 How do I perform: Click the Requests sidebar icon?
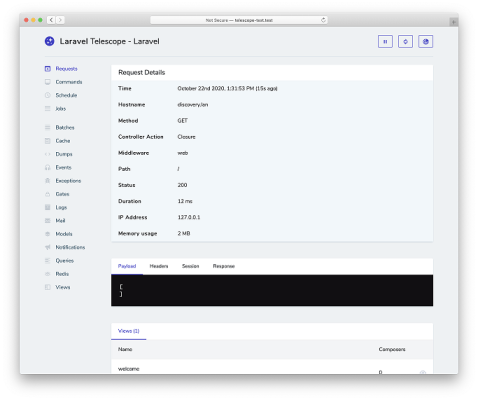tap(48, 69)
